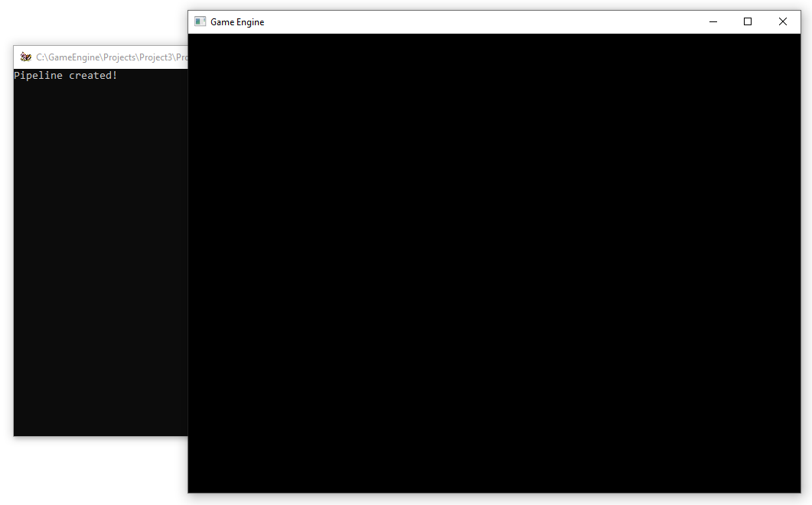Maximize the Game Engine window
Viewport: 812px width, 505px height.
tap(747, 21)
